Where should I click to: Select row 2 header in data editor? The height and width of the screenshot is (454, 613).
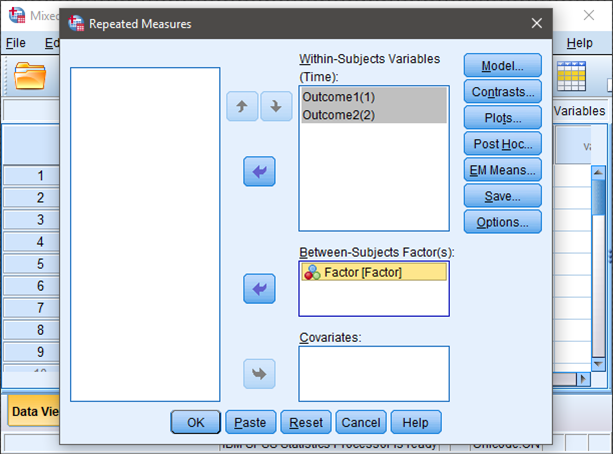tap(31, 197)
